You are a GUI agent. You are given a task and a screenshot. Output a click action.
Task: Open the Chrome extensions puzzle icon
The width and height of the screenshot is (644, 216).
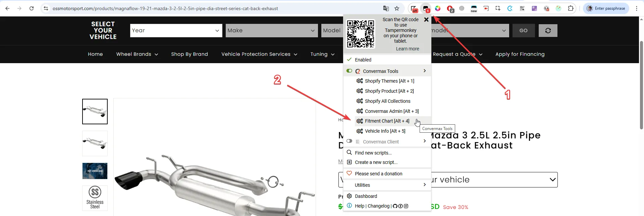click(x=570, y=8)
